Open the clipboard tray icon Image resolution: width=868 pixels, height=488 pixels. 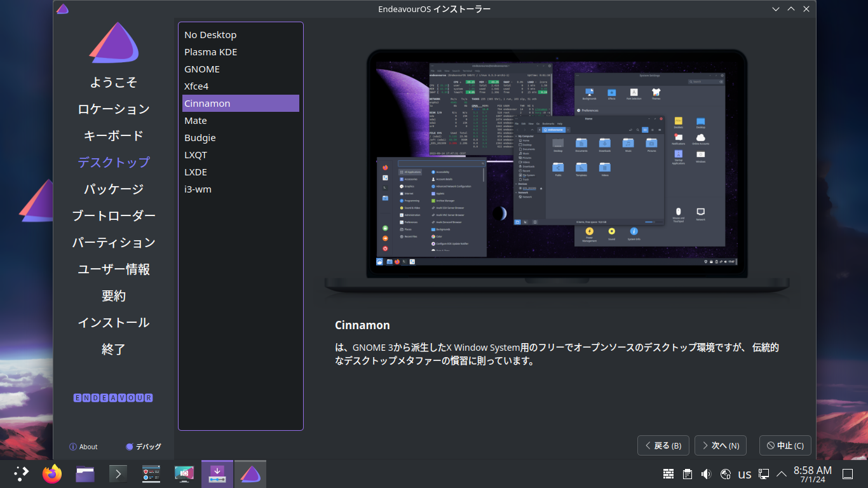coord(688,474)
